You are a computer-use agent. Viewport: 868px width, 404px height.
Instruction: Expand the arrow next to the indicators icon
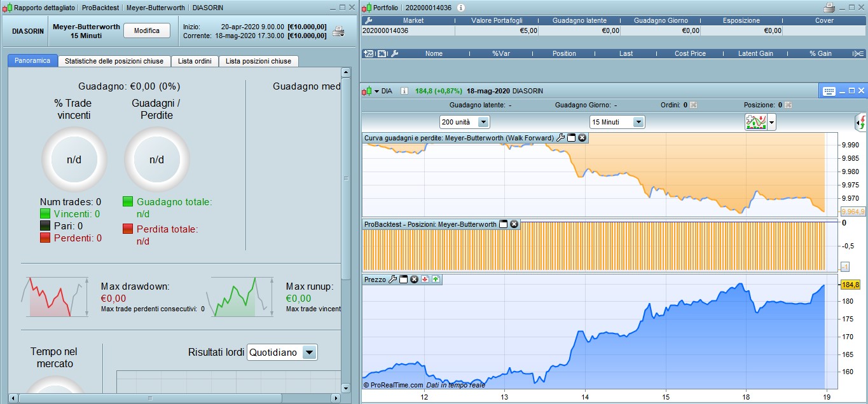point(772,122)
